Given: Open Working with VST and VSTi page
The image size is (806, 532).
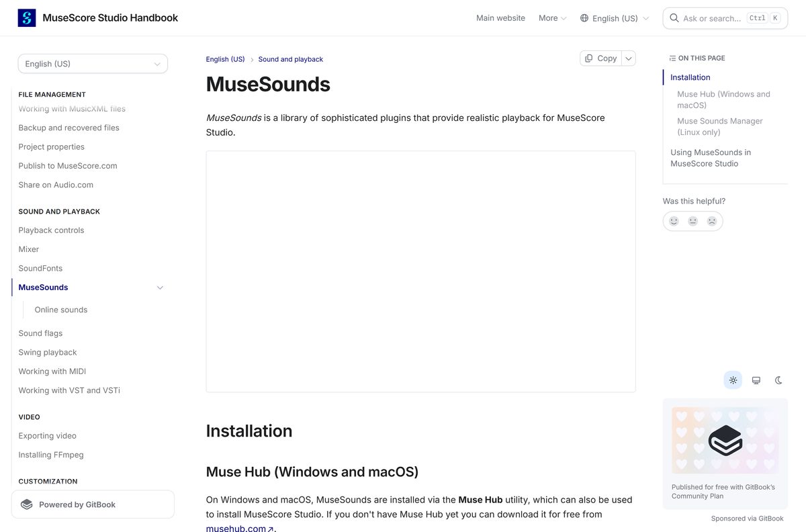Looking at the screenshot, I should pos(69,390).
